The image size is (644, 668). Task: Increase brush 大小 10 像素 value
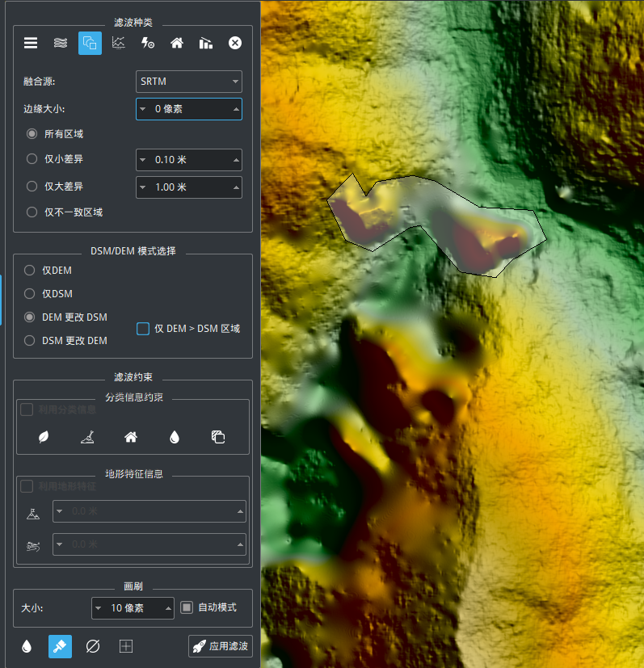point(168,608)
